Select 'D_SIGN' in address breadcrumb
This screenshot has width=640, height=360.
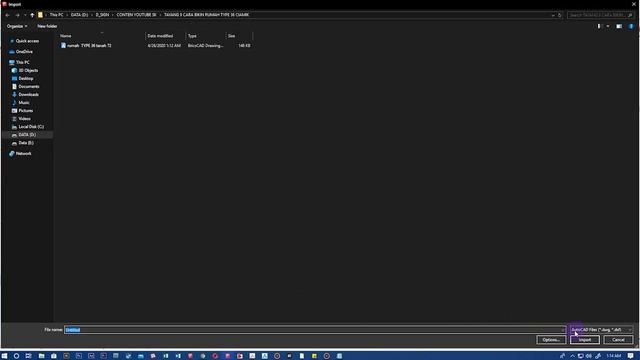(x=102, y=15)
